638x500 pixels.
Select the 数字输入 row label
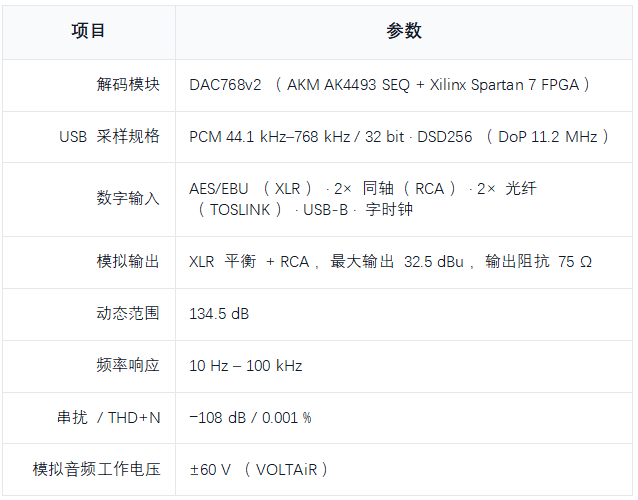click(x=128, y=199)
